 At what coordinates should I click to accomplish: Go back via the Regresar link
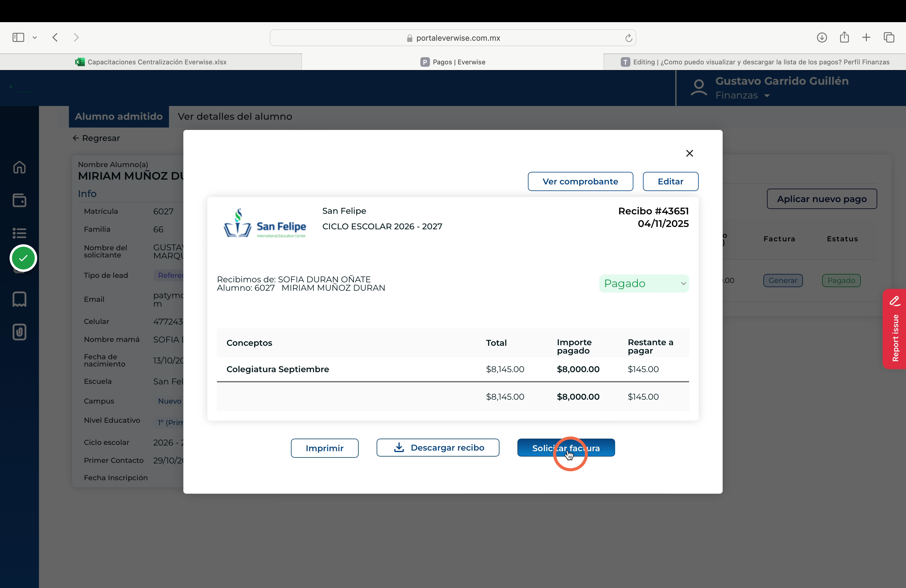(96, 138)
